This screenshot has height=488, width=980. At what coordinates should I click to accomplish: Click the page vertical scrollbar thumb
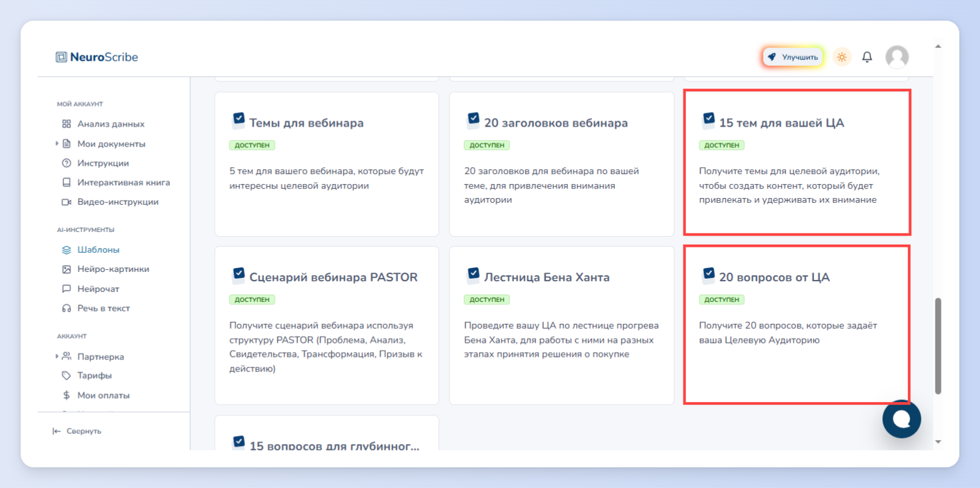(939, 346)
